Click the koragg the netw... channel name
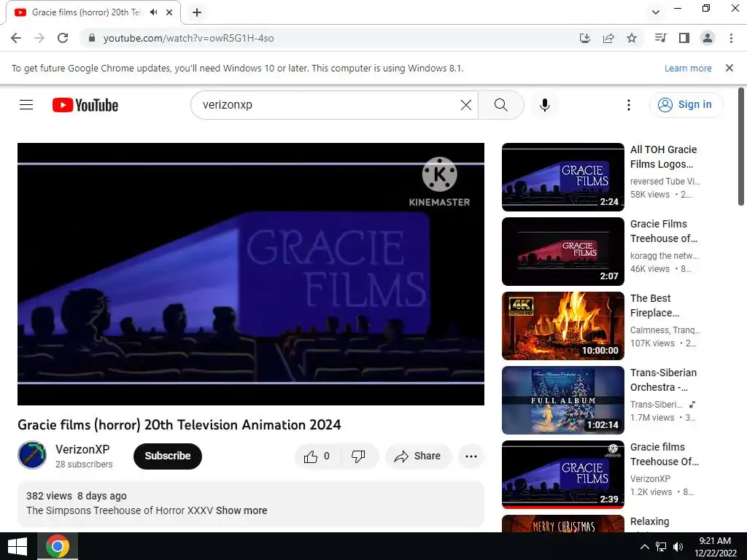Screen dimensions: 747x560 click(664, 256)
